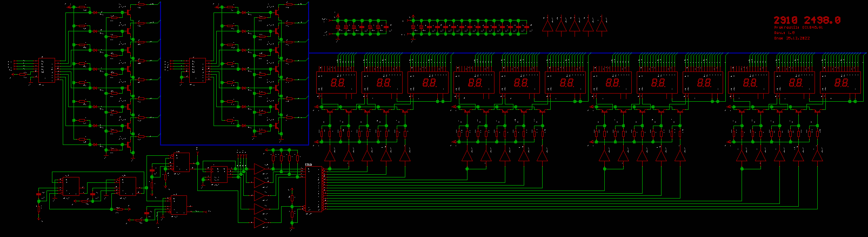
Task: Click the far-left driver IC symbol
Action: click(x=46, y=70)
